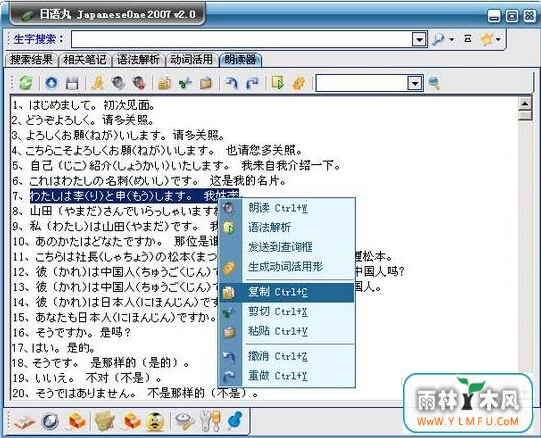Screen dimensions: 541x438
Task: Click into the 生字搜索 input field
Action: 242,39
